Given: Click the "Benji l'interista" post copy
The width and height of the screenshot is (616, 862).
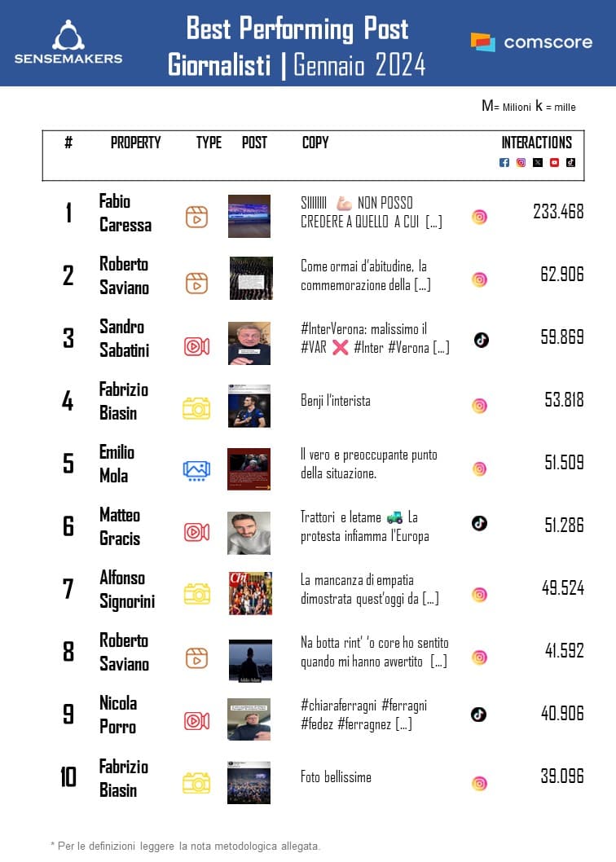Looking at the screenshot, I should tap(336, 401).
